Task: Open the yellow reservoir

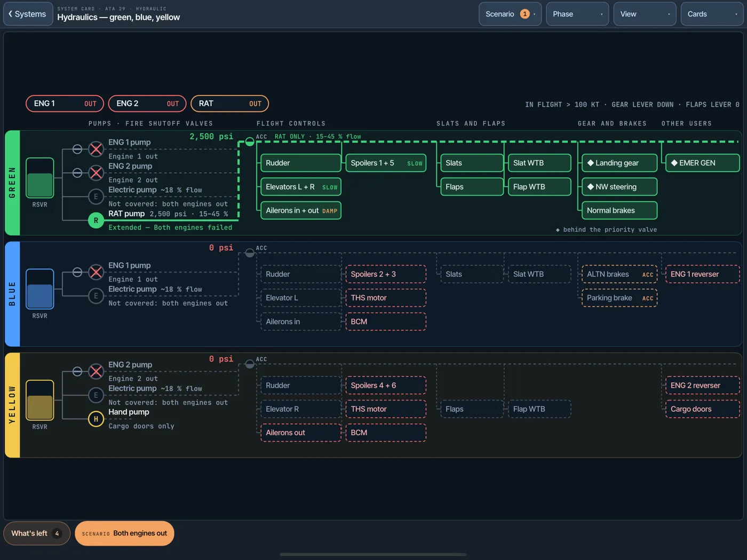Action: [x=40, y=400]
